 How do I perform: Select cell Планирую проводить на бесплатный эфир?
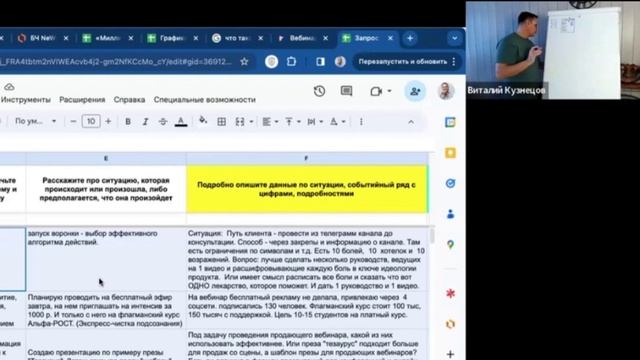click(106, 310)
